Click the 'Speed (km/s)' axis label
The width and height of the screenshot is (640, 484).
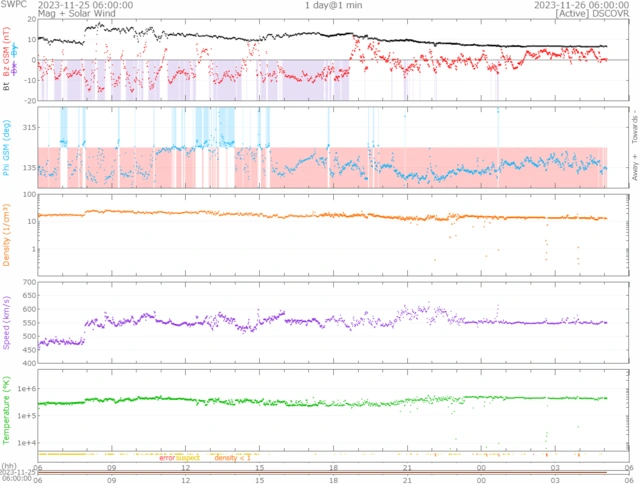[x=6, y=322]
